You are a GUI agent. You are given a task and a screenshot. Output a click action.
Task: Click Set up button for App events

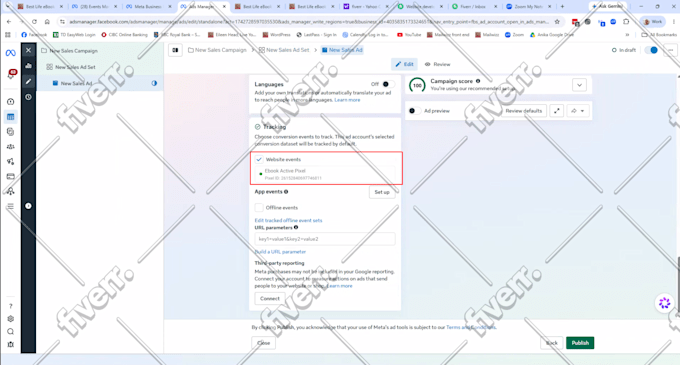[x=382, y=192]
